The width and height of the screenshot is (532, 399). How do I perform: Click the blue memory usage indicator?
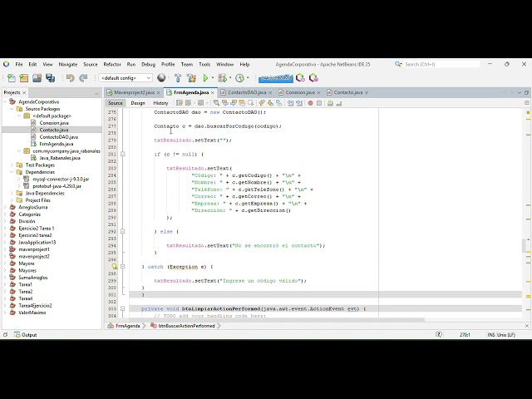point(275,78)
